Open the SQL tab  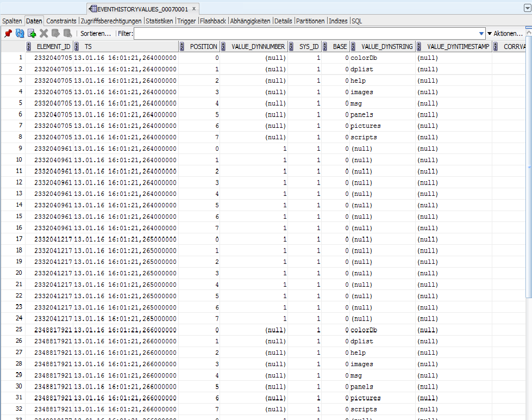click(356, 21)
